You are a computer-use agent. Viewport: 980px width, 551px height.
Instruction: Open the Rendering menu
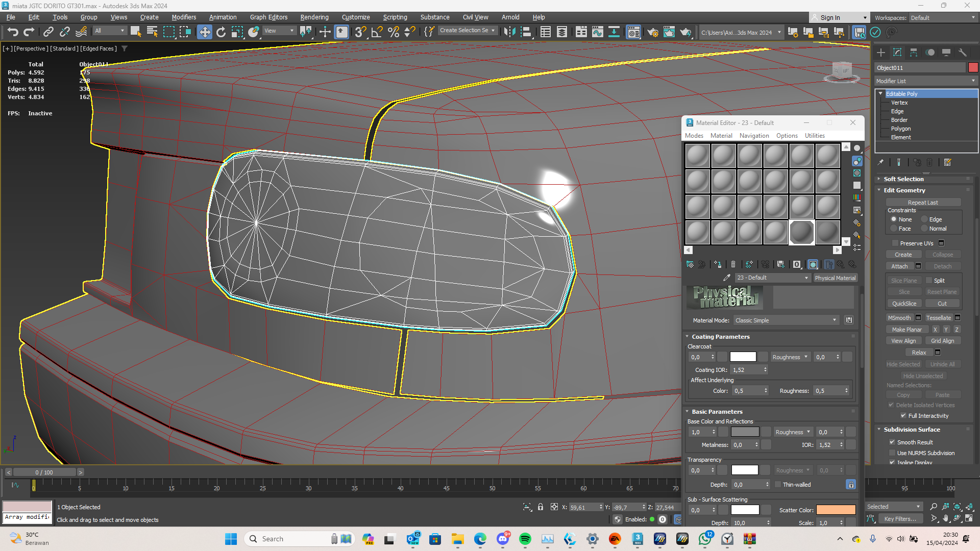(314, 17)
